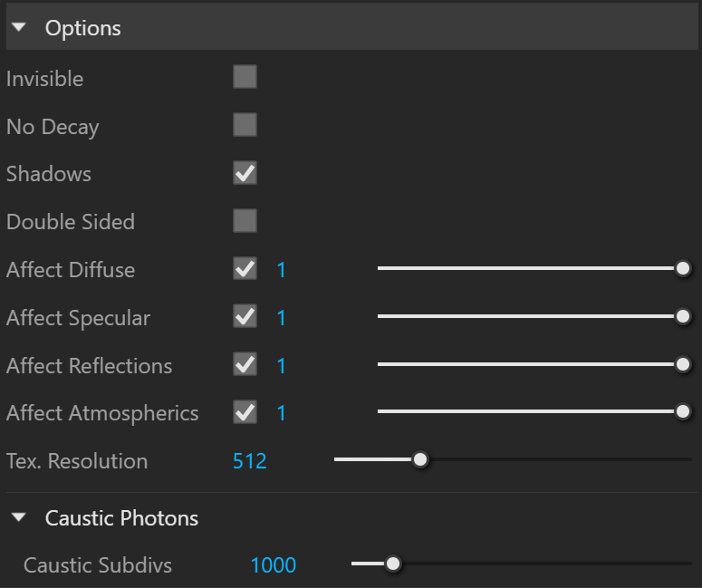Click the Caustic Subdivs slider handle
Screen dimensions: 702x588
(x=392, y=564)
